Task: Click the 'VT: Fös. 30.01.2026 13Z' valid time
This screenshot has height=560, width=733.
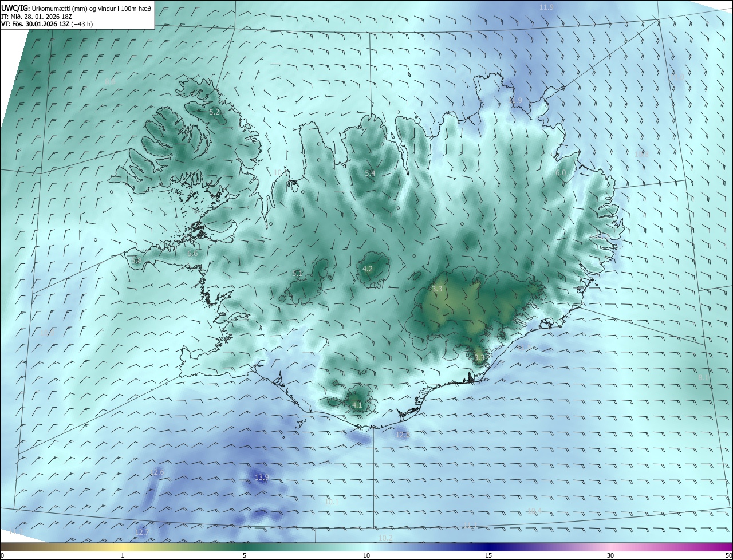Action: click(x=36, y=24)
